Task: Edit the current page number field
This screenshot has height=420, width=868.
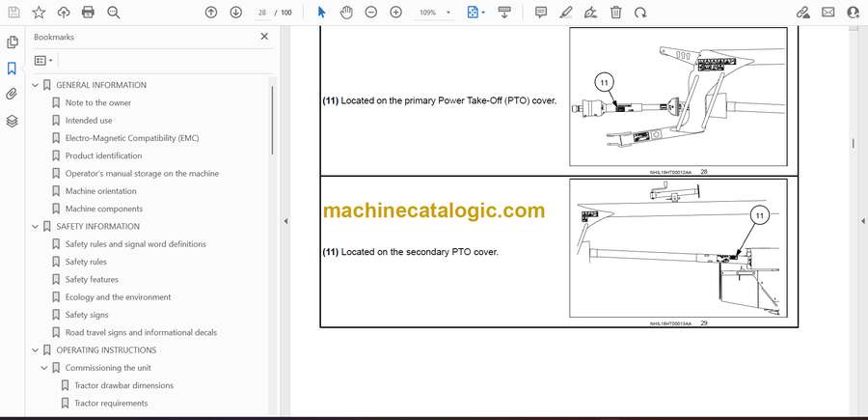Action: [x=262, y=13]
